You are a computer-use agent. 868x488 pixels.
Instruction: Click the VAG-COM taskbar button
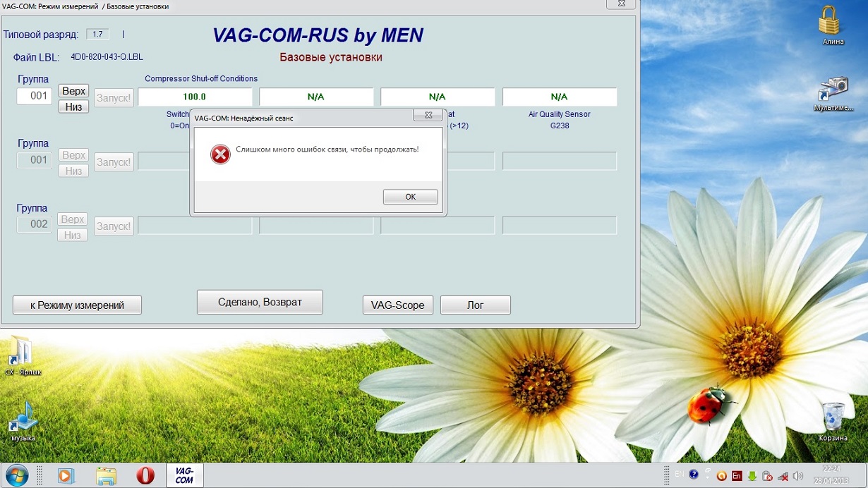184,475
